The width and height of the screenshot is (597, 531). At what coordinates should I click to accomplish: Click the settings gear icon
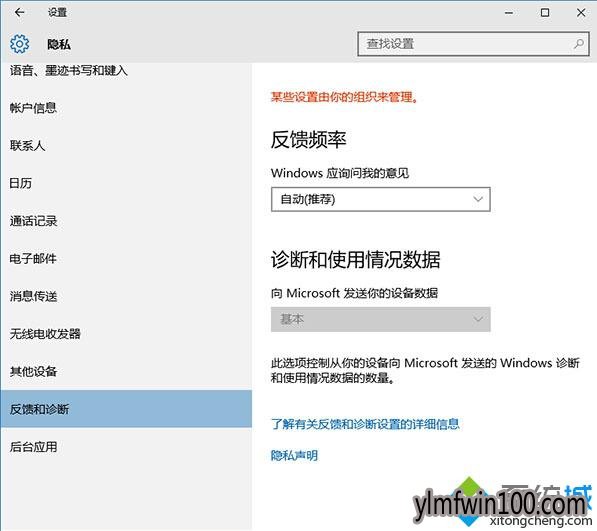(x=19, y=44)
